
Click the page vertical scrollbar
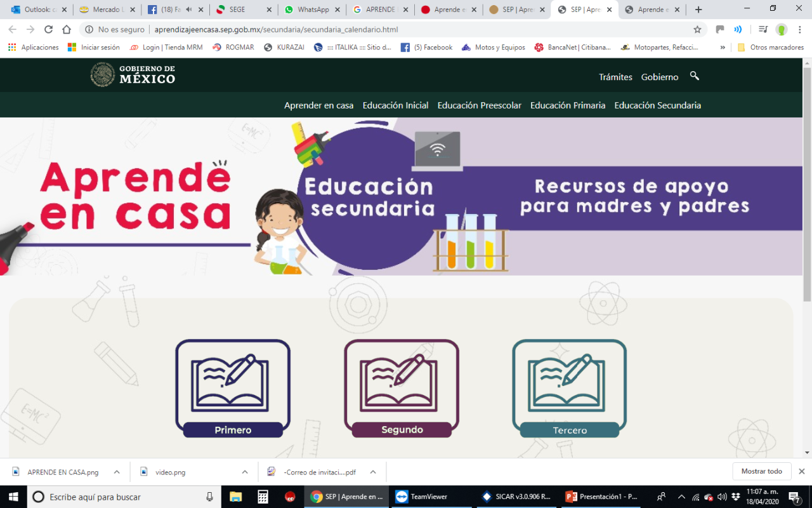pyautogui.click(x=807, y=184)
